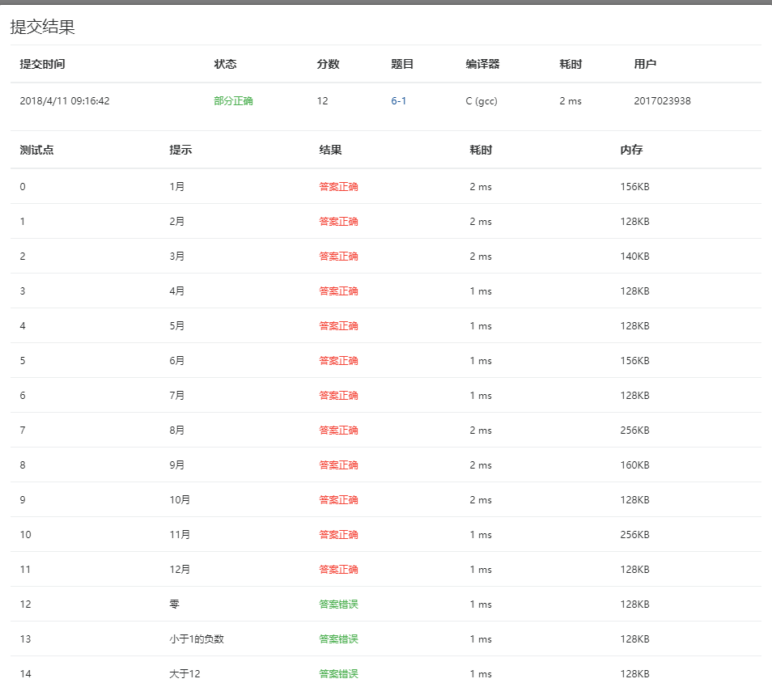Viewport: 772px width, 700px height.
Task: Click the 1 ms time in the 4月 row
Action: (x=481, y=291)
